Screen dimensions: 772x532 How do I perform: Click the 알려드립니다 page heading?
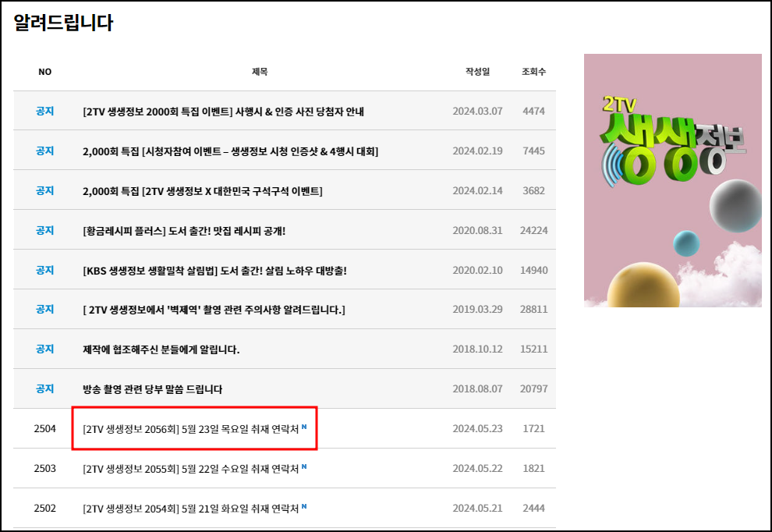pos(63,23)
